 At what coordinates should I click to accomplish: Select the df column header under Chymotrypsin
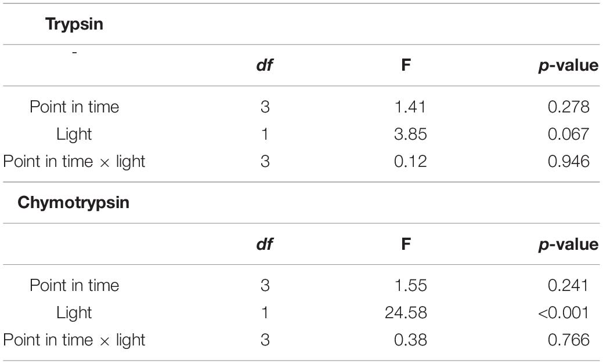click(265, 244)
